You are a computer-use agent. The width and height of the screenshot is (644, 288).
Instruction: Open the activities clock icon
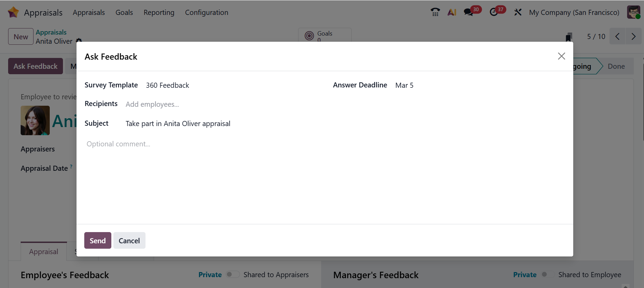pyautogui.click(x=494, y=12)
